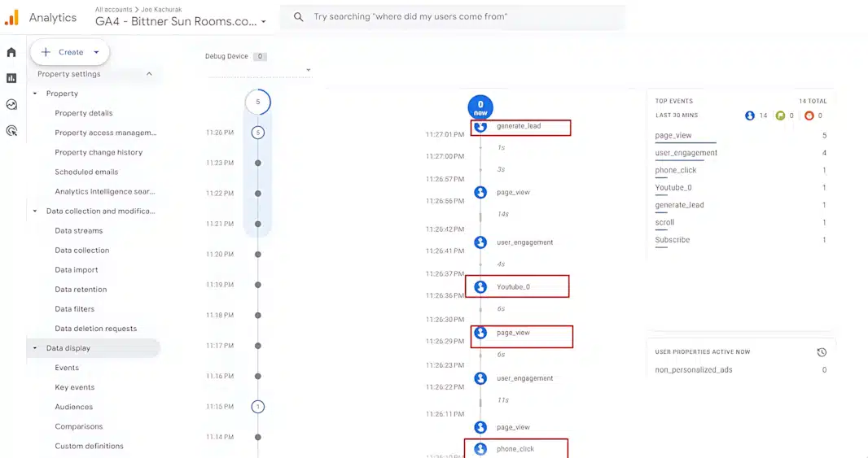Select the generate_lead event icon in timeline
The height and width of the screenshot is (458, 868).
pos(480,127)
